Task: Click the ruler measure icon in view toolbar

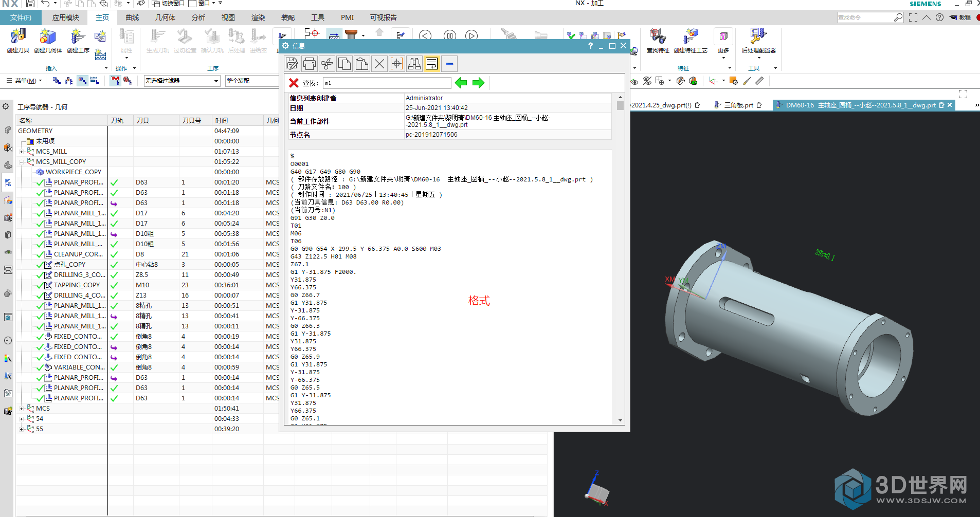Action: [x=759, y=81]
